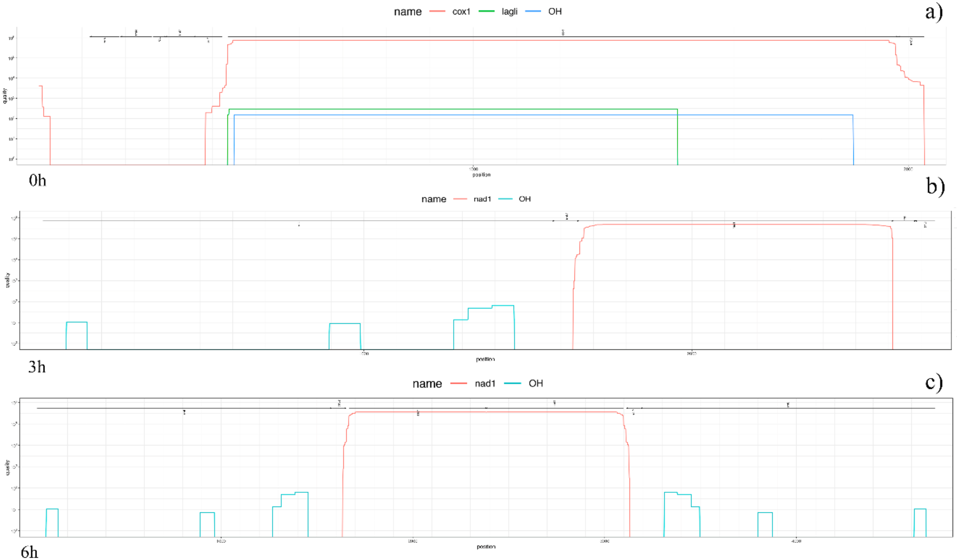
Task: Click the OH label in bottom panel legend
Action: 535,384
